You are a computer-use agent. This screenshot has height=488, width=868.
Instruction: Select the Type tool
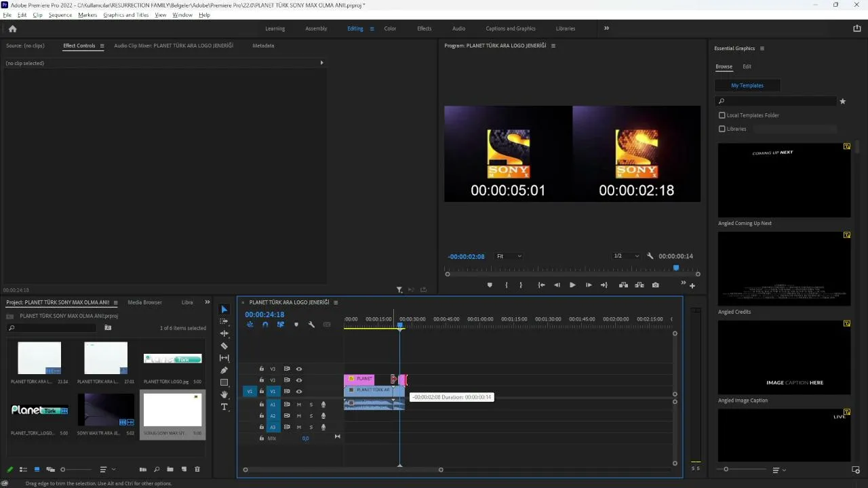(224, 407)
